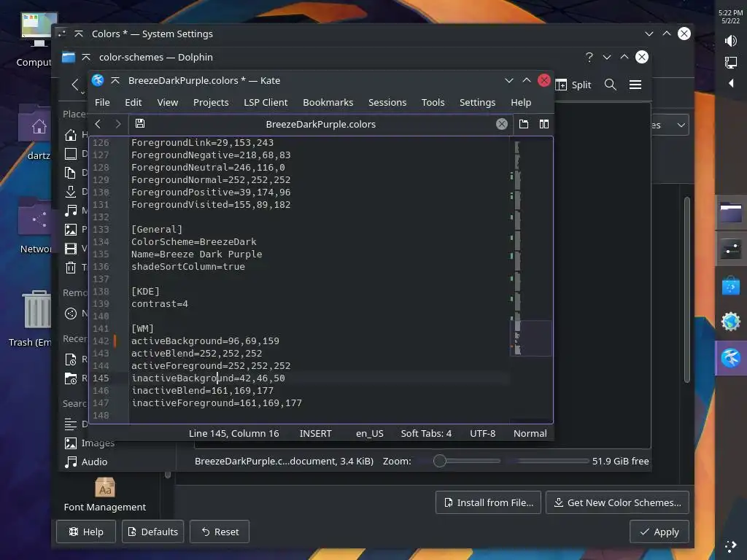The width and height of the screenshot is (747, 560).
Task: Open Images search in Dolphin sidebar
Action: (x=90, y=443)
